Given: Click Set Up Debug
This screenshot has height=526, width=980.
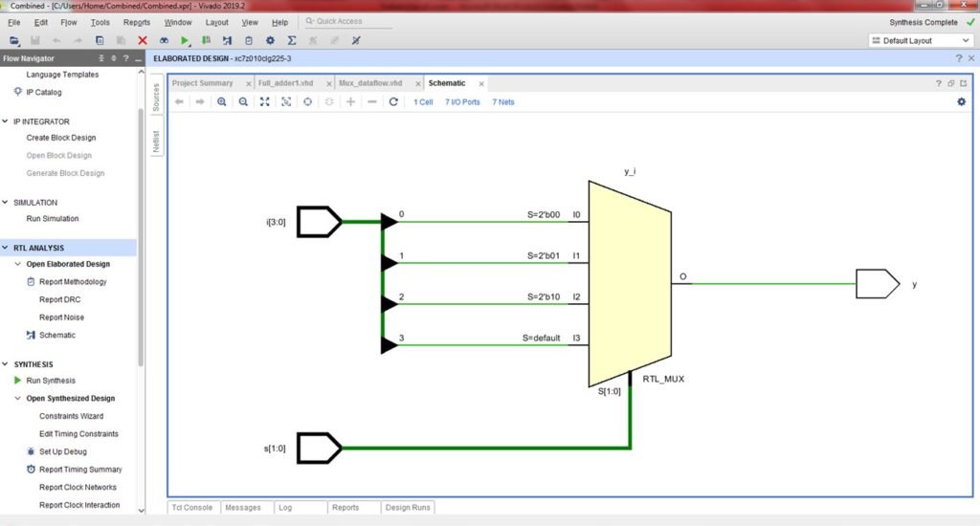Looking at the screenshot, I should pos(63,451).
